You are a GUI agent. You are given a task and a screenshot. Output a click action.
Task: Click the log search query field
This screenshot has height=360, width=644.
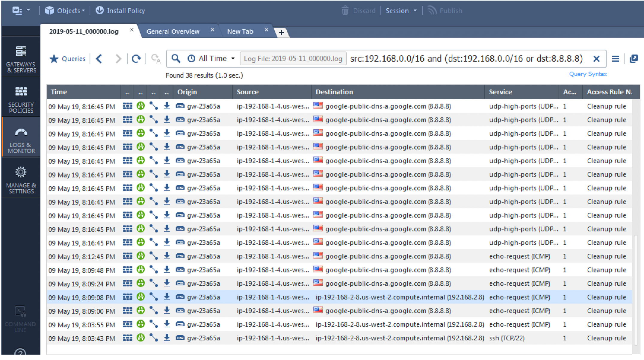click(466, 59)
